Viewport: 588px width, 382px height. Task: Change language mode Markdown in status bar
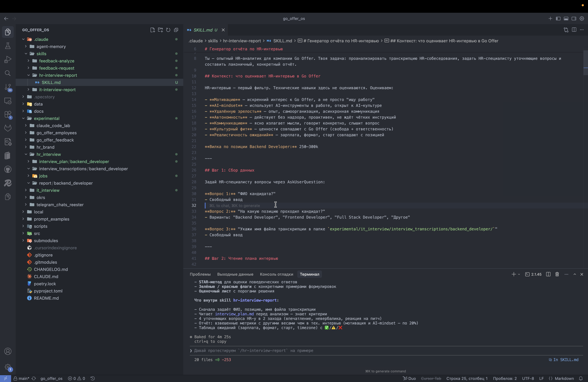coord(564,378)
